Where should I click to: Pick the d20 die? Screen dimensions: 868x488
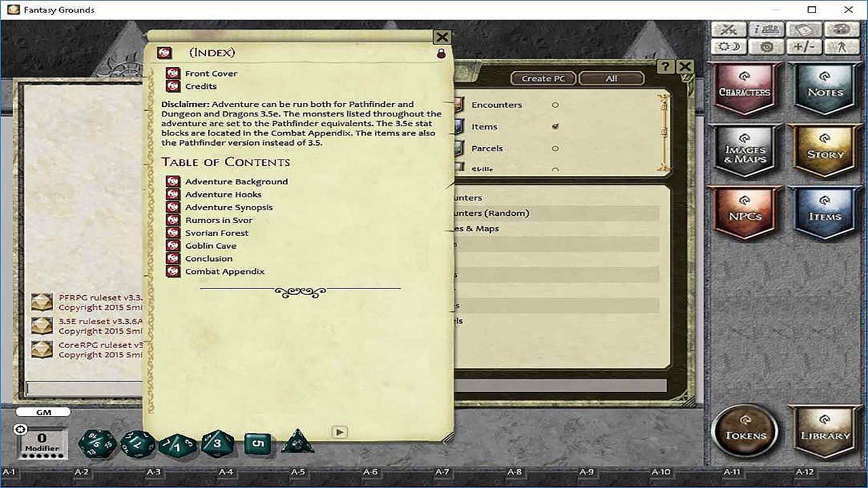coord(98,444)
